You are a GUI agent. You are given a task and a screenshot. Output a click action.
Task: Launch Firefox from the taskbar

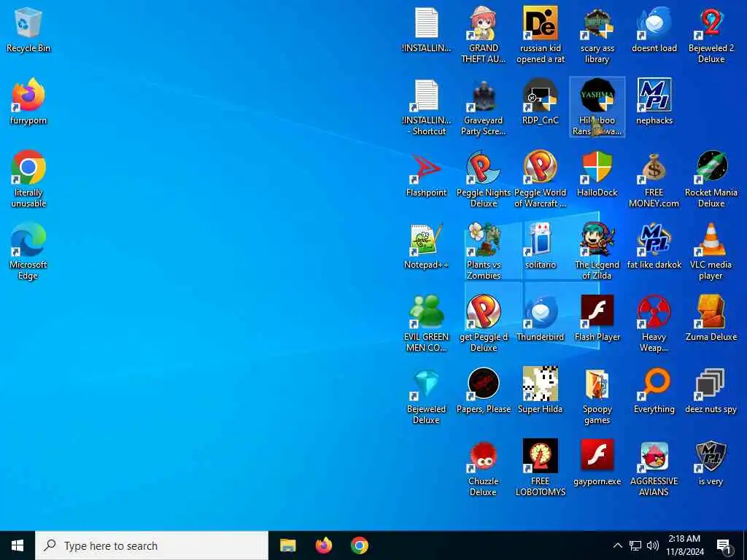pyautogui.click(x=323, y=545)
